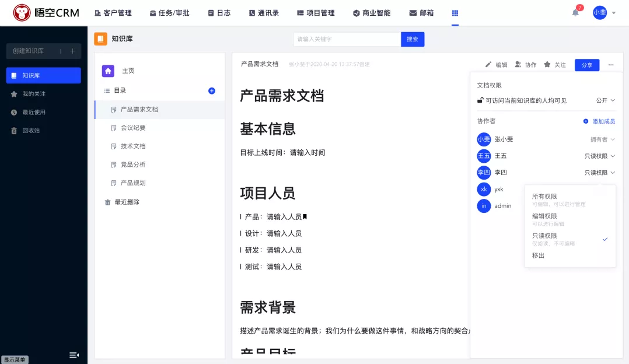Click the purple home icon
629x364 pixels.
(108, 71)
